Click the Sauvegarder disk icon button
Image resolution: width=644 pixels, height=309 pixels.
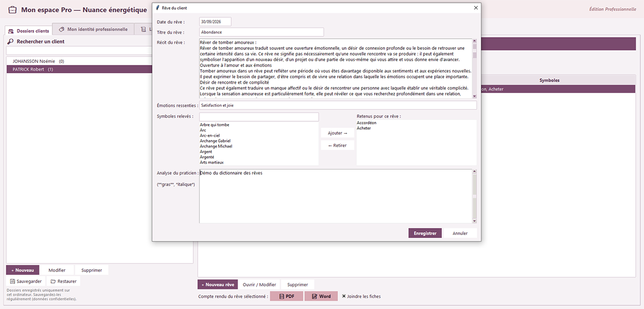(x=25, y=281)
